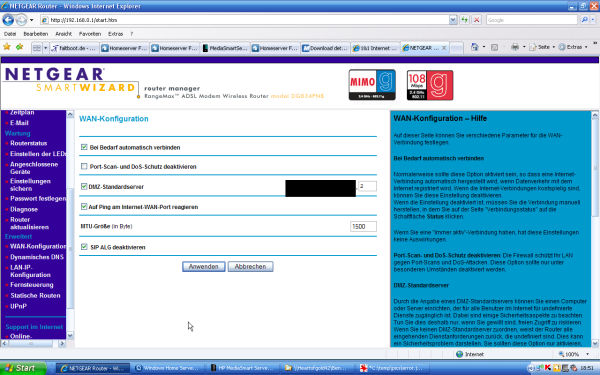Viewport: 600px width, 375px height.
Task: Uncheck SIP ALG deaktivieren checkbox
Action: coord(84,247)
